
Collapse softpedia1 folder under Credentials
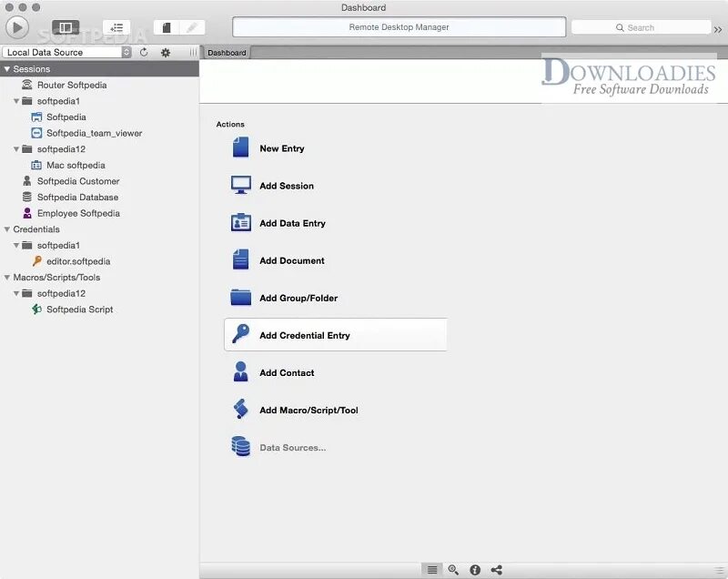click(x=16, y=245)
